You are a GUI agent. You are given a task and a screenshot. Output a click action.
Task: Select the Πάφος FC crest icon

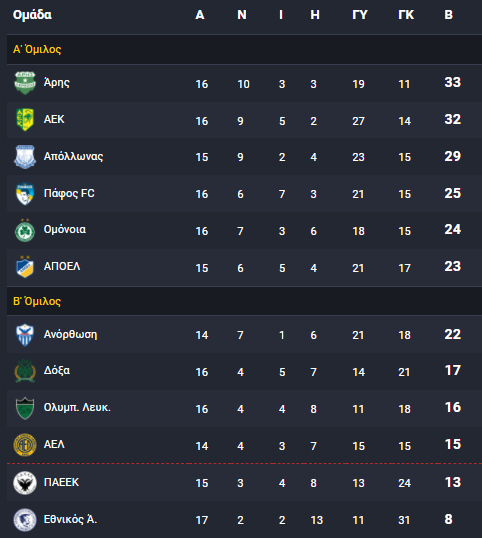coord(25,194)
